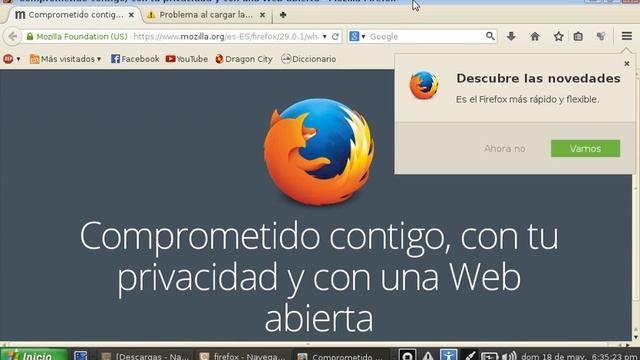Click the green padlock site identity icon

click(x=29, y=36)
